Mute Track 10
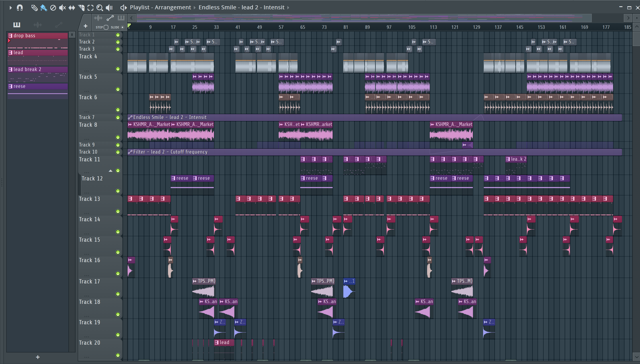Viewport: 640px width, 364px height. 118,152
